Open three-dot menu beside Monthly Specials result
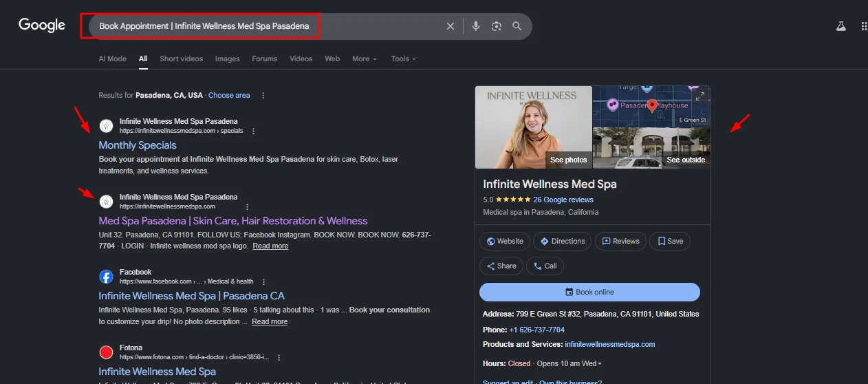Image resolution: width=868 pixels, height=384 pixels. point(253,131)
